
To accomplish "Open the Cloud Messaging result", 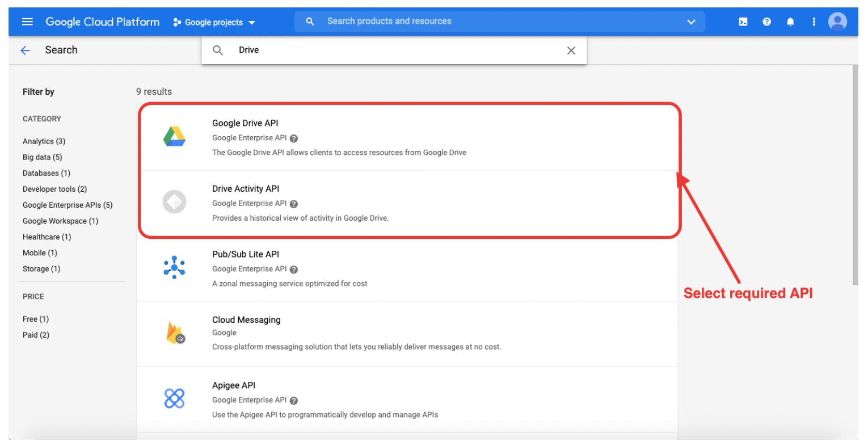I will (407, 334).
